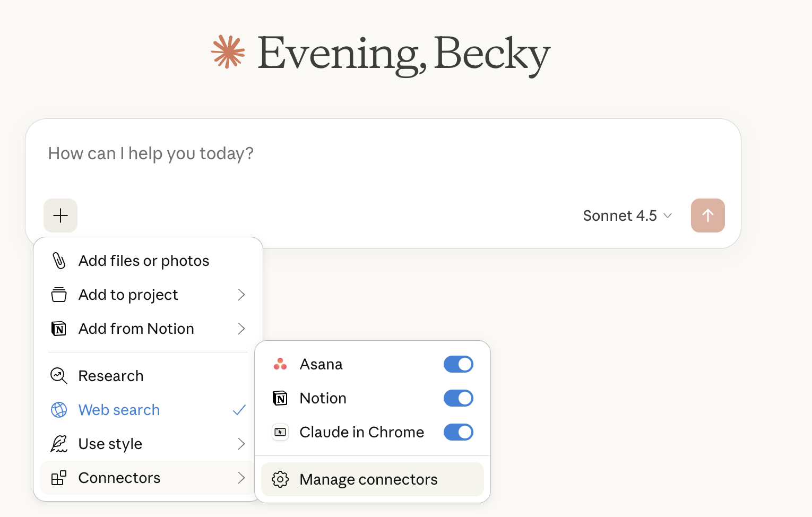Turn off the Notion connector switch
The height and width of the screenshot is (517, 812).
click(x=458, y=398)
